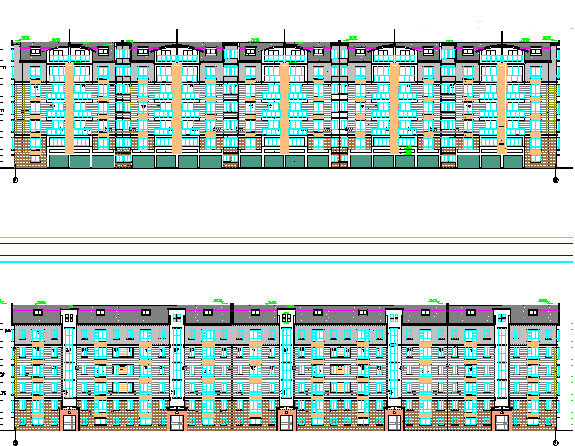Click right axis bubble under upper elevation

point(556,180)
